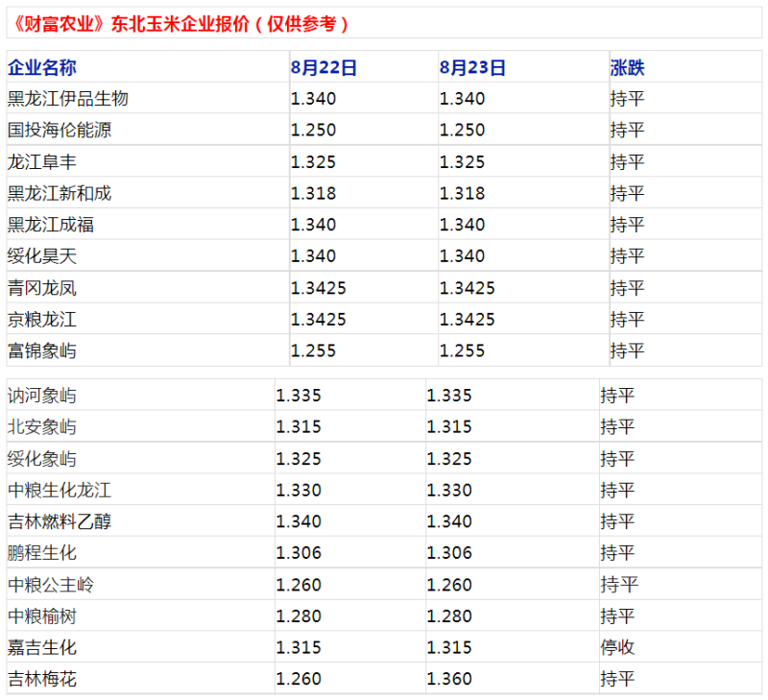The height and width of the screenshot is (700, 768).
Task: Select the 企业名称 column header
Action: [42, 67]
